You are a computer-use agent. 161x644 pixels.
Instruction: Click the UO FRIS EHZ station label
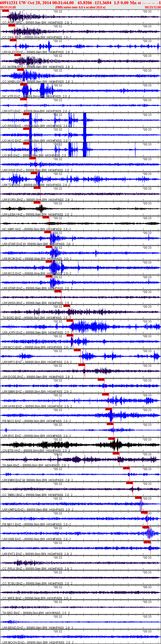tap(12, 126)
